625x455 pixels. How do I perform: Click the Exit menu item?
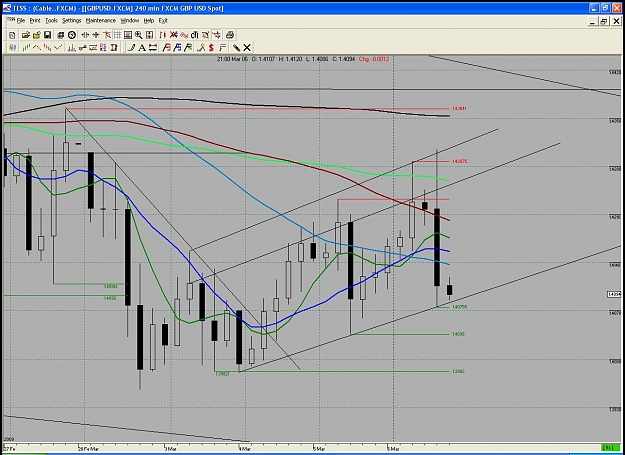[x=163, y=20]
